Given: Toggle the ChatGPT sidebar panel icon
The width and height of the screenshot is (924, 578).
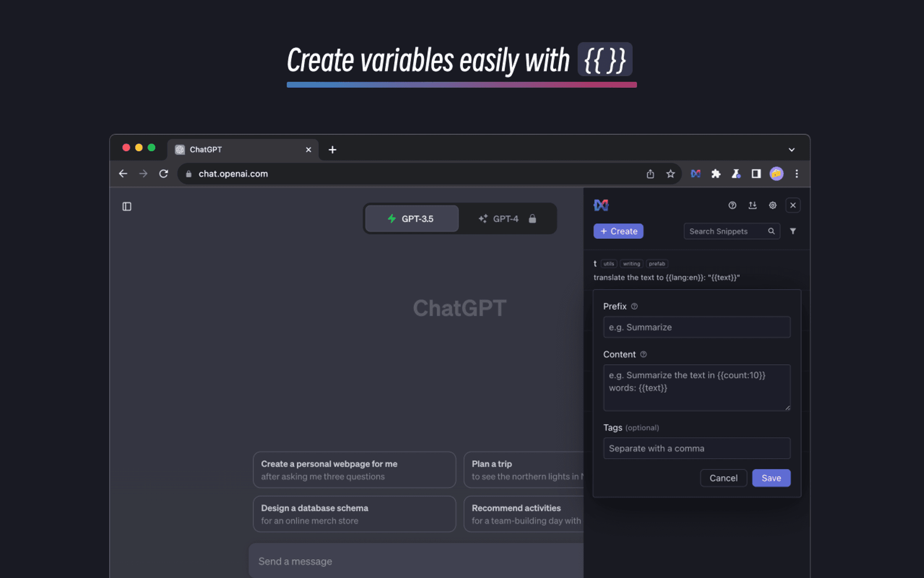Looking at the screenshot, I should point(127,207).
